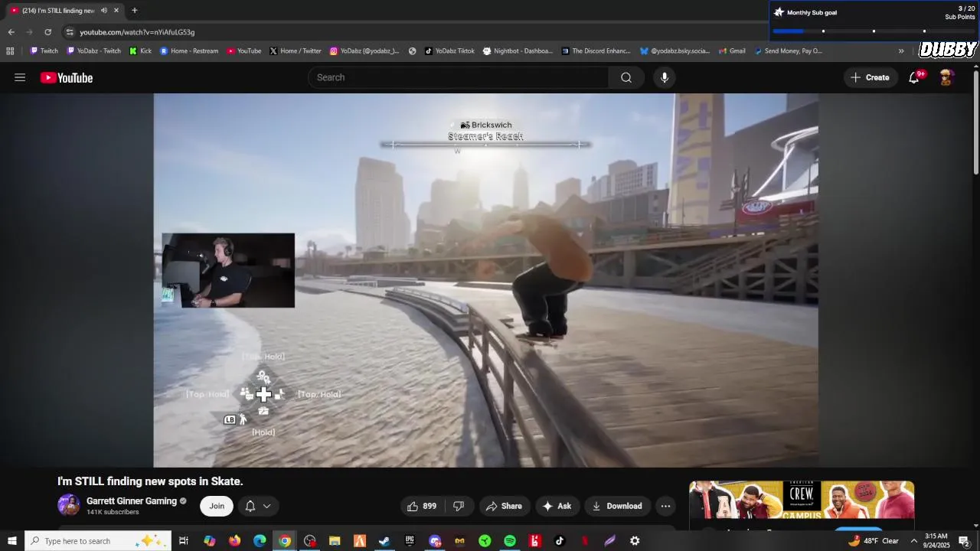Click the Windows taskbar search box

(98, 541)
